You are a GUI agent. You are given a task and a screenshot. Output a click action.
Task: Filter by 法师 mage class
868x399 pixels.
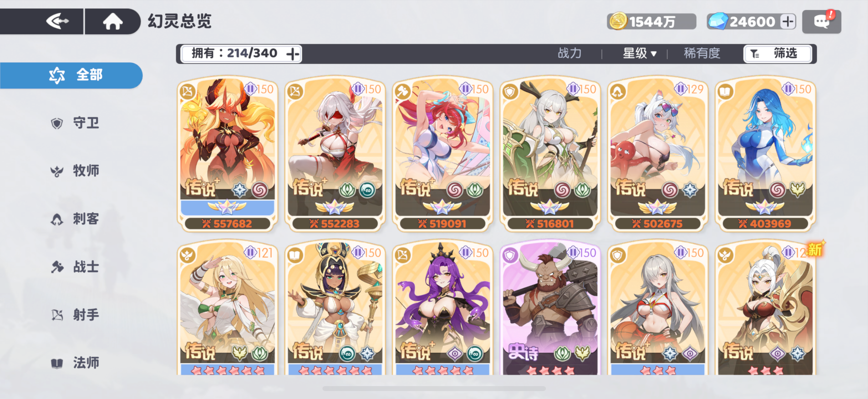pyautogui.click(x=75, y=363)
